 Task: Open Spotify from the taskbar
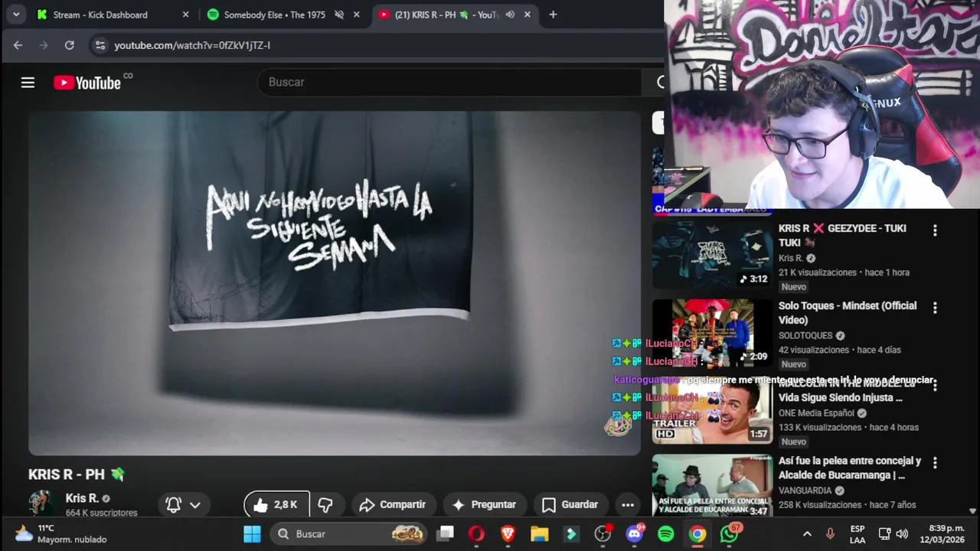(666, 533)
